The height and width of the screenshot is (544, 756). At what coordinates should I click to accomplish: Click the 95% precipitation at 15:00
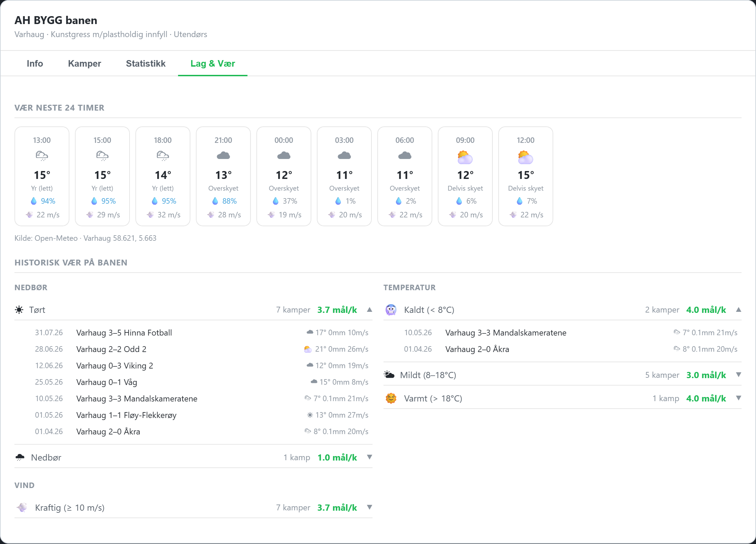coord(109,201)
